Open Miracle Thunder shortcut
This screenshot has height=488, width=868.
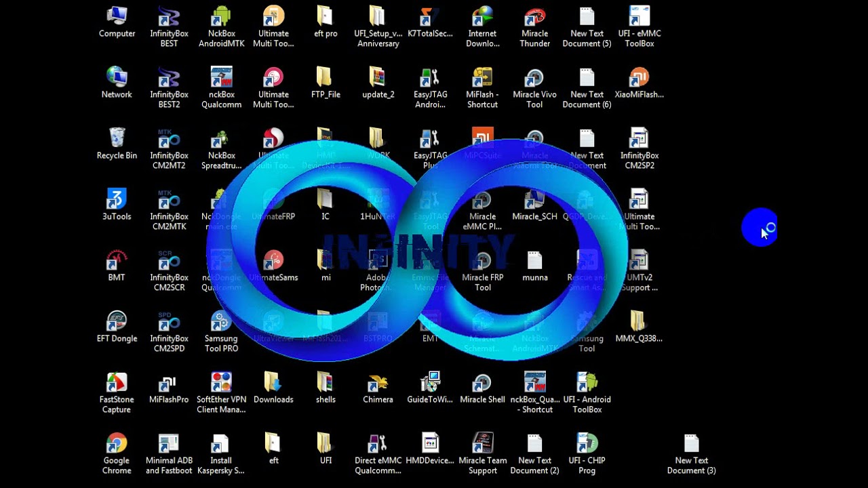[534, 27]
